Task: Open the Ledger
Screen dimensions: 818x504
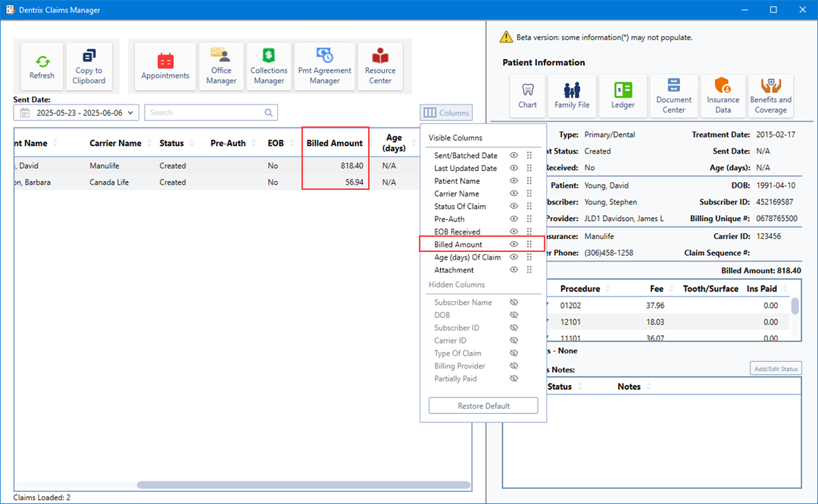Action: [623, 95]
